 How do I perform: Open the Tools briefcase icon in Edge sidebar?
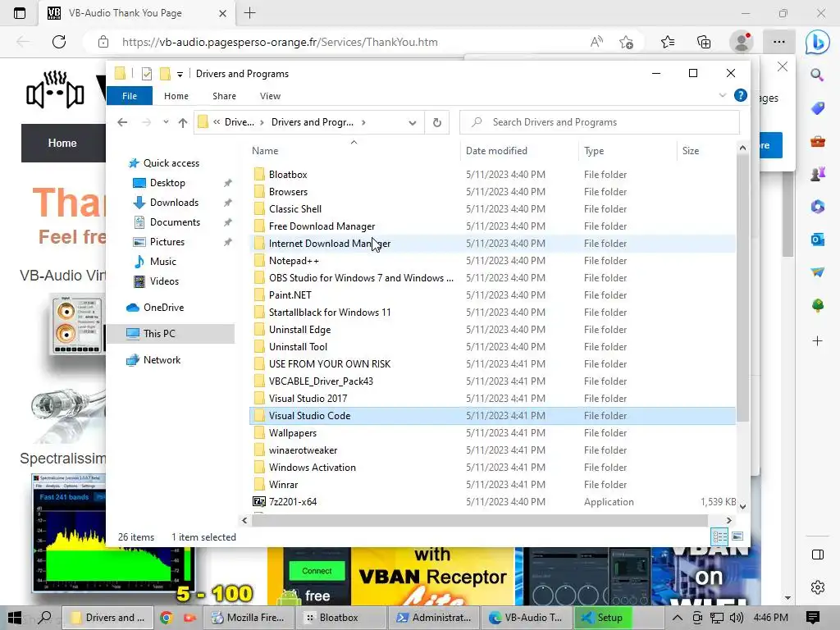[x=818, y=141]
